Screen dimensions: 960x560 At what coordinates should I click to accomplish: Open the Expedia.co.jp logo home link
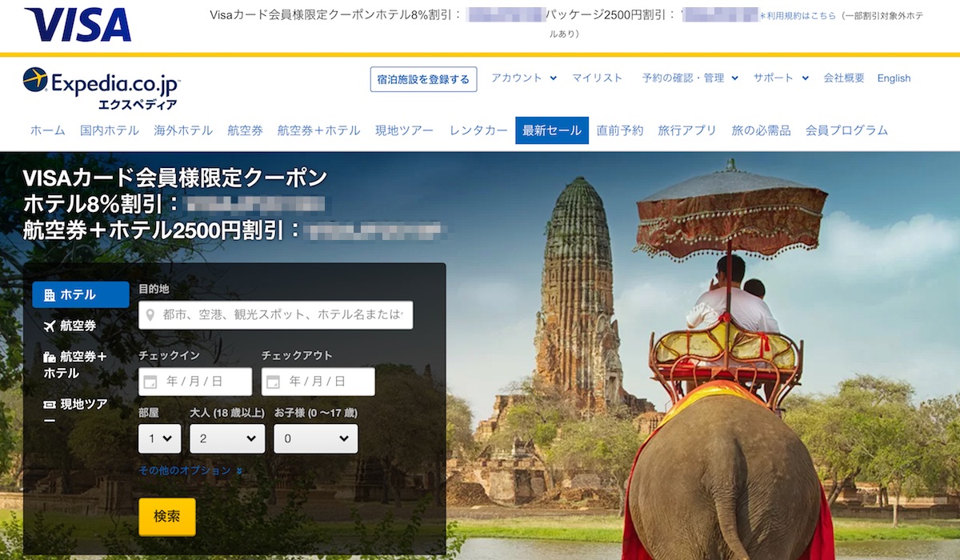point(102,88)
